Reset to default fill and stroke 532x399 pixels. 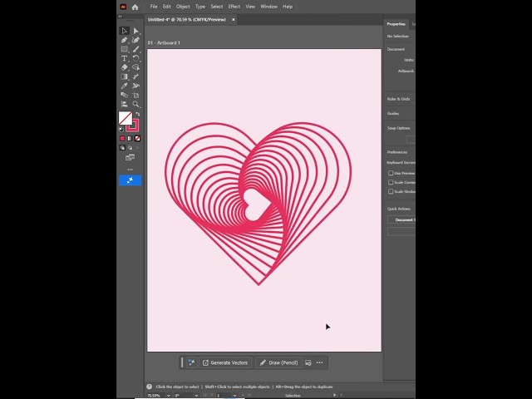121,130
